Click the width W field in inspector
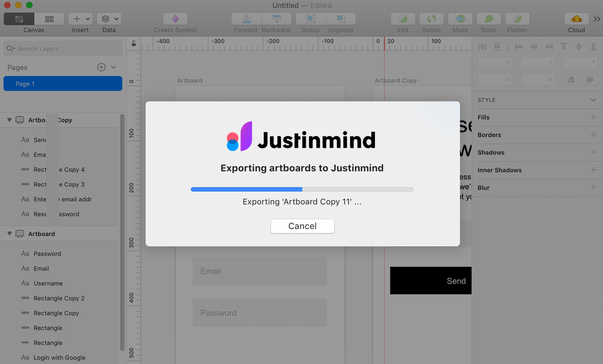This screenshot has width=603, height=364. click(x=495, y=80)
